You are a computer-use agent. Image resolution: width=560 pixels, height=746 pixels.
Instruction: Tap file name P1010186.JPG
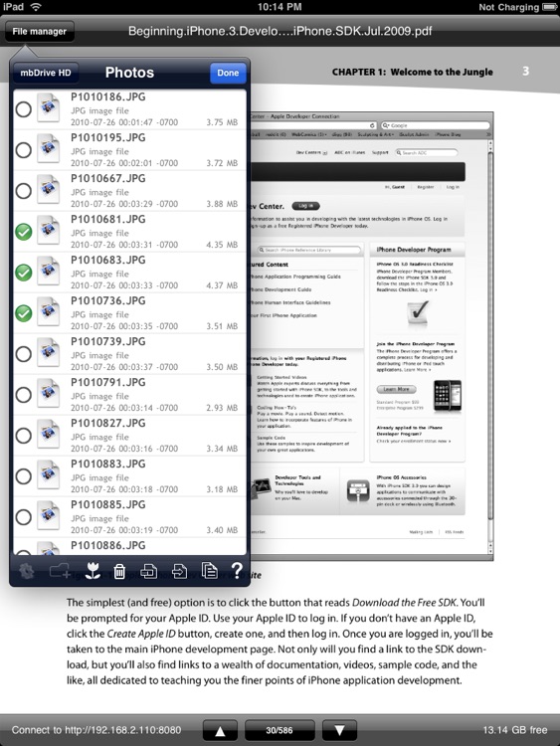coord(108,97)
